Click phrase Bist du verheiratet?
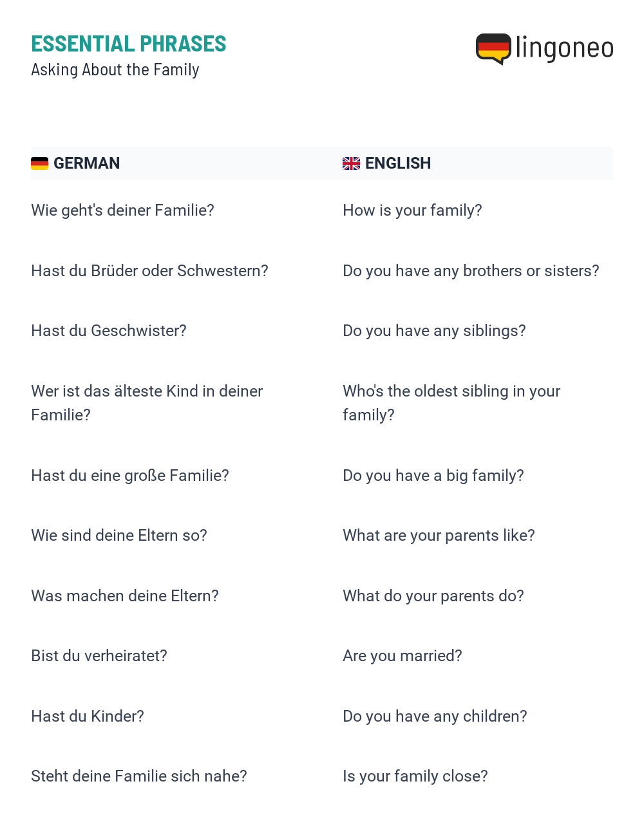Image resolution: width=644 pixels, height=824 pixels. 99,656
